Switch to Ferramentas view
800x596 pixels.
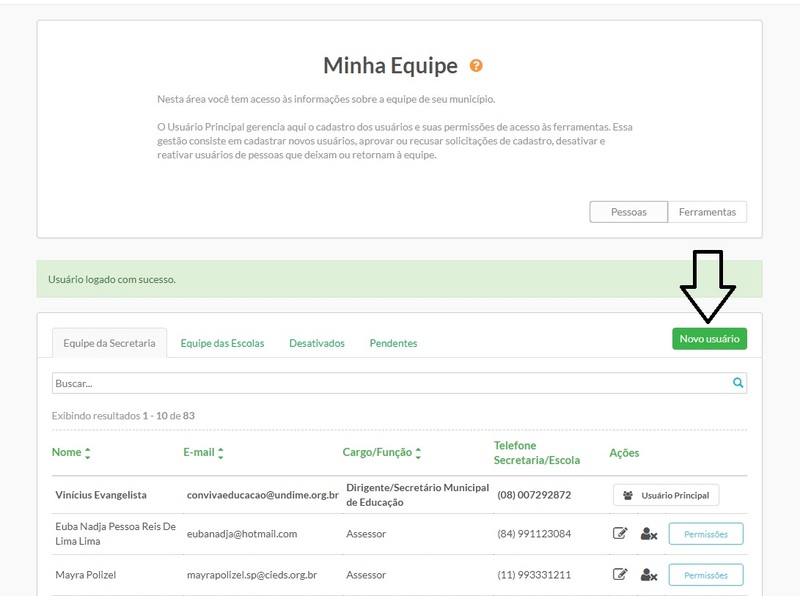707,212
